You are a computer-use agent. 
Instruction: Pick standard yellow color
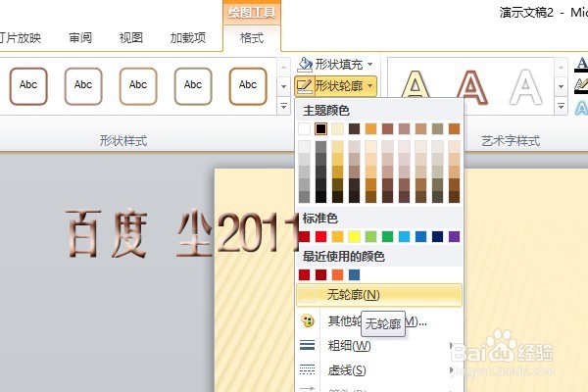click(354, 237)
